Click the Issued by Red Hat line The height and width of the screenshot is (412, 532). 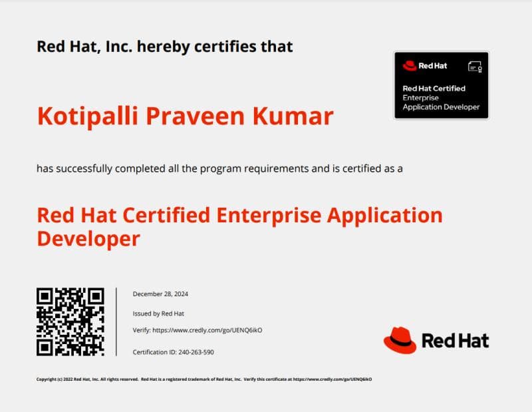(159, 313)
